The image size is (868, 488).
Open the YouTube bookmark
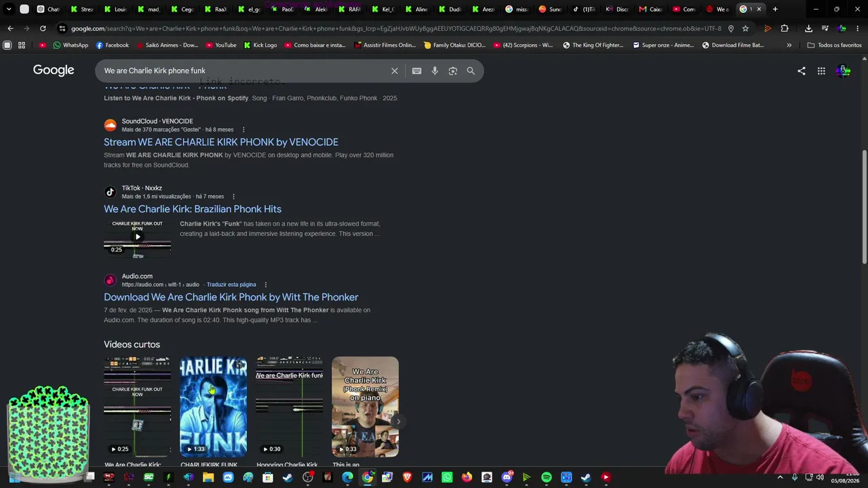coord(220,45)
